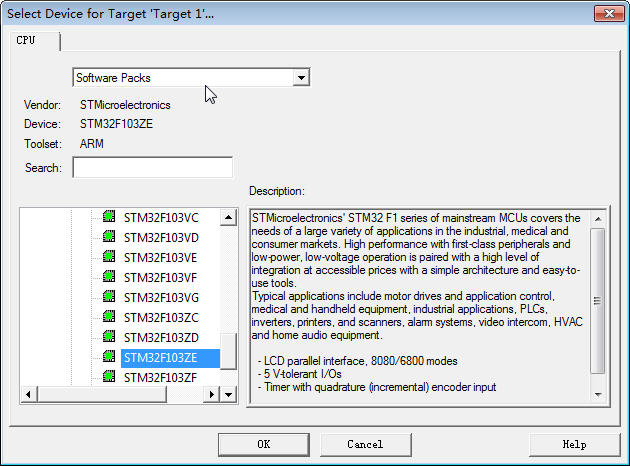Choose STM32F103VE from the device list
The width and height of the screenshot is (630, 466).
tap(160, 258)
